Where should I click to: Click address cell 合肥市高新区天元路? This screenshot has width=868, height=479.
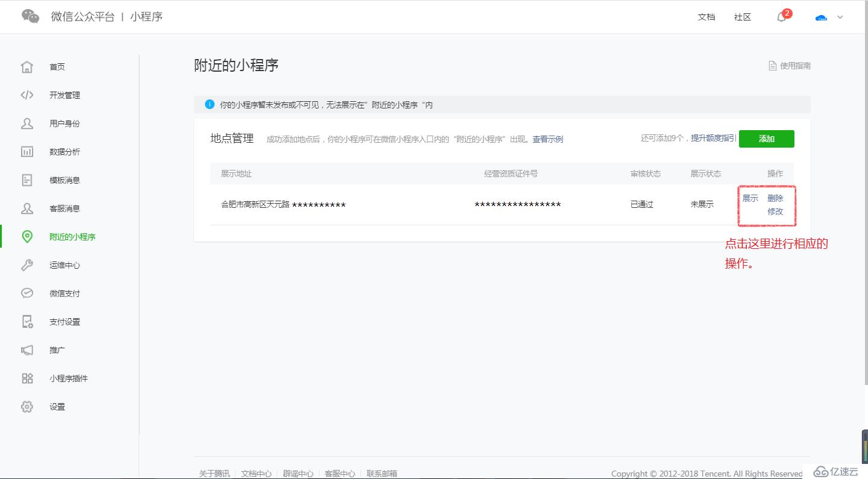point(256,204)
